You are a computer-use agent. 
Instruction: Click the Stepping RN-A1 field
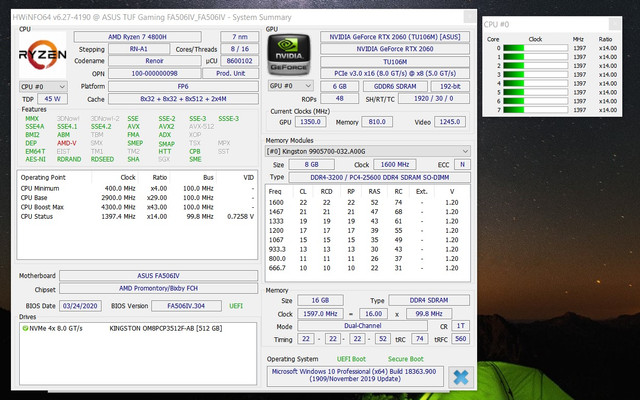click(x=139, y=49)
